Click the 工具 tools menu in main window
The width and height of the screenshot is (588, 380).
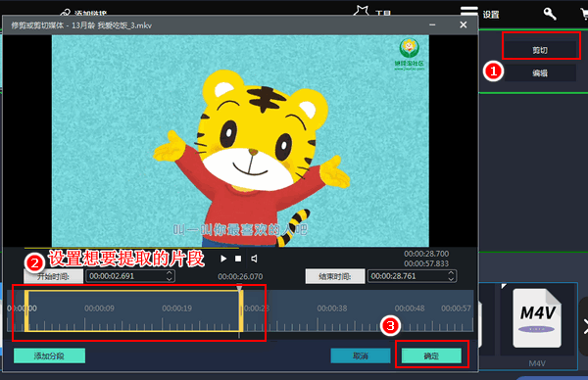point(383,13)
